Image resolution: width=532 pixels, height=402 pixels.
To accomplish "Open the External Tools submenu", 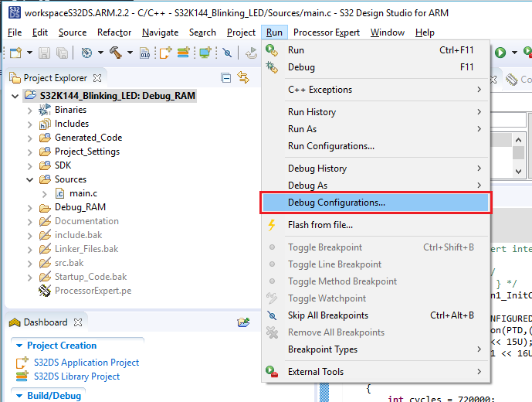I will (375, 372).
